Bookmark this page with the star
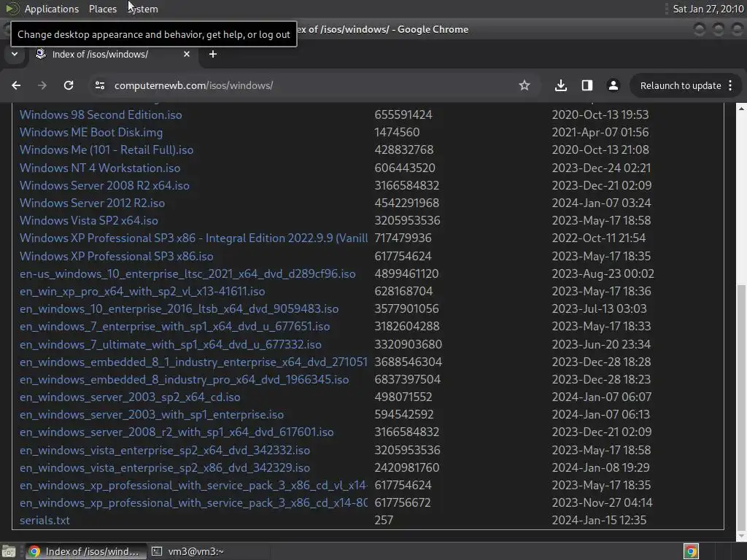The image size is (747, 560). click(525, 85)
